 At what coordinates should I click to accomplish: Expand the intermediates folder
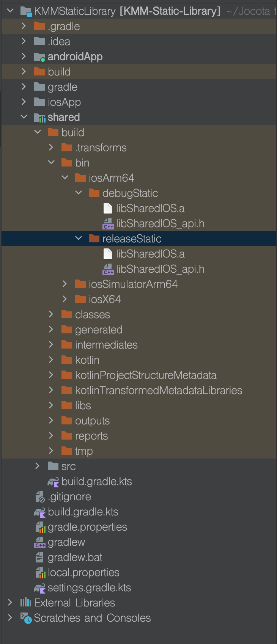tap(51, 344)
